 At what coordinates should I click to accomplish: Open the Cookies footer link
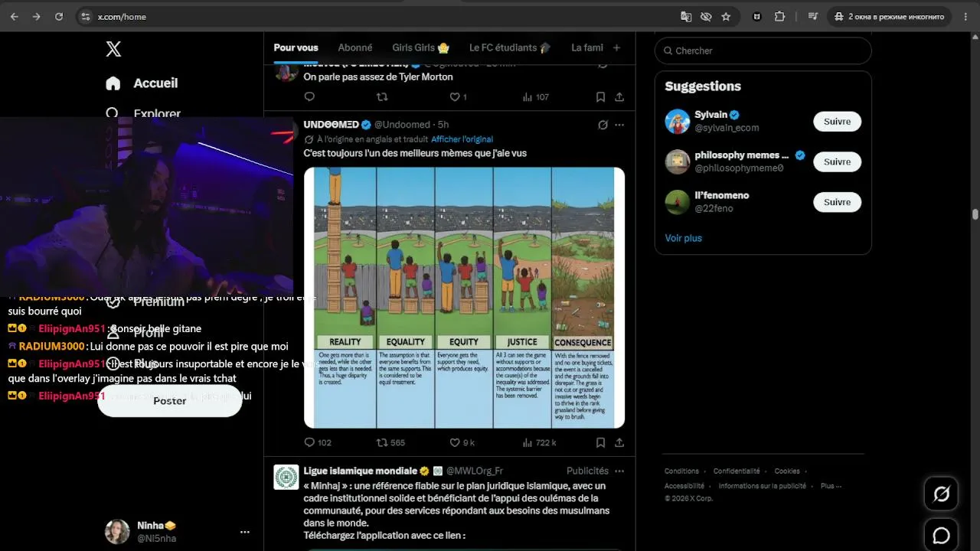787,471
